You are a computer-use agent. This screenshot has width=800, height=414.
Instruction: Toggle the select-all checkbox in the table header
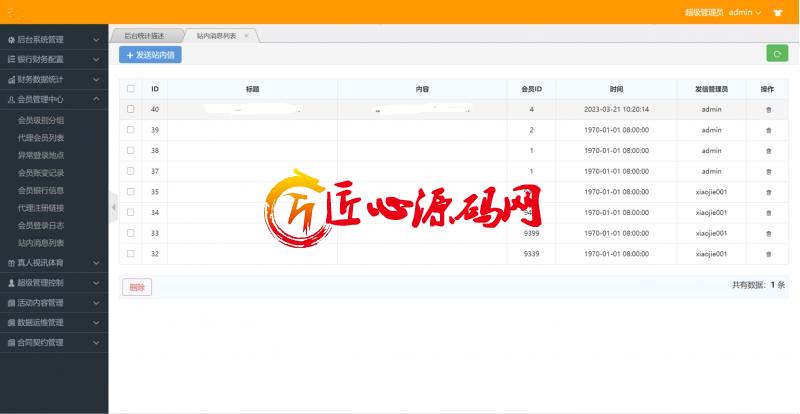coord(131,88)
